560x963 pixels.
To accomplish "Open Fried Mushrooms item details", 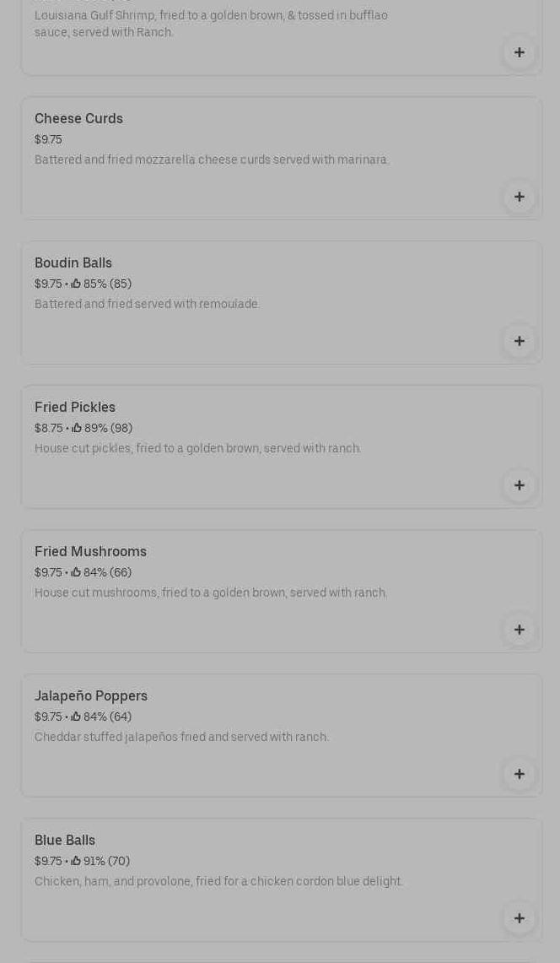I will pyautogui.click(x=90, y=552).
